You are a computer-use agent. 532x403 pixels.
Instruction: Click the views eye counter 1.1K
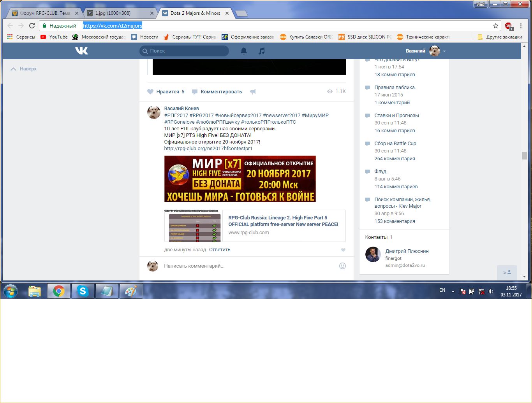tap(336, 91)
